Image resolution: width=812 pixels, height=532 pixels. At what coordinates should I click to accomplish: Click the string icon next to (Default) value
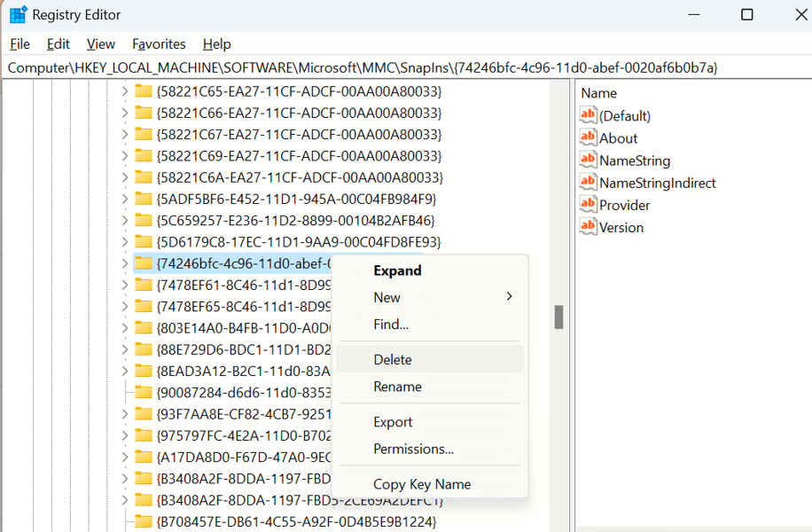point(588,115)
